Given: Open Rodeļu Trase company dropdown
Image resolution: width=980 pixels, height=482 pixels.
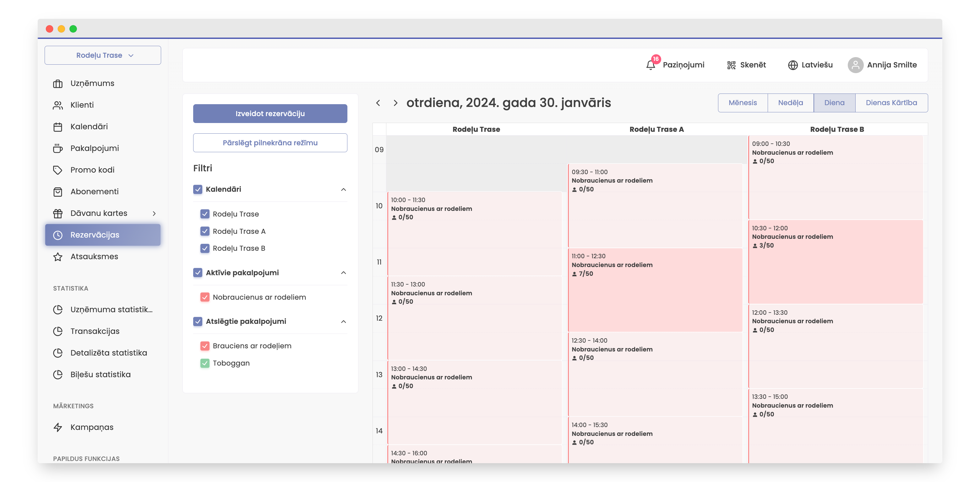Looking at the screenshot, I should point(103,55).
